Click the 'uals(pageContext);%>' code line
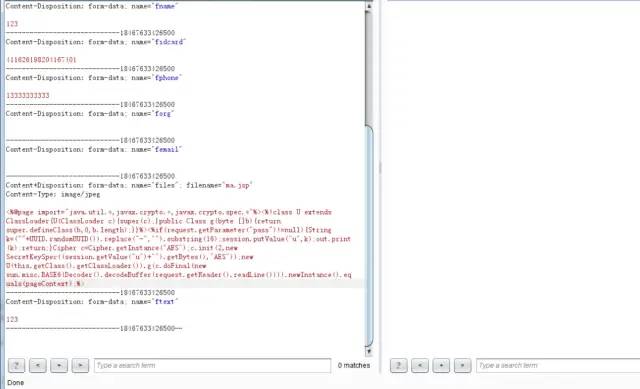This screenshot has height=389, width=640. tap(45, 284)
